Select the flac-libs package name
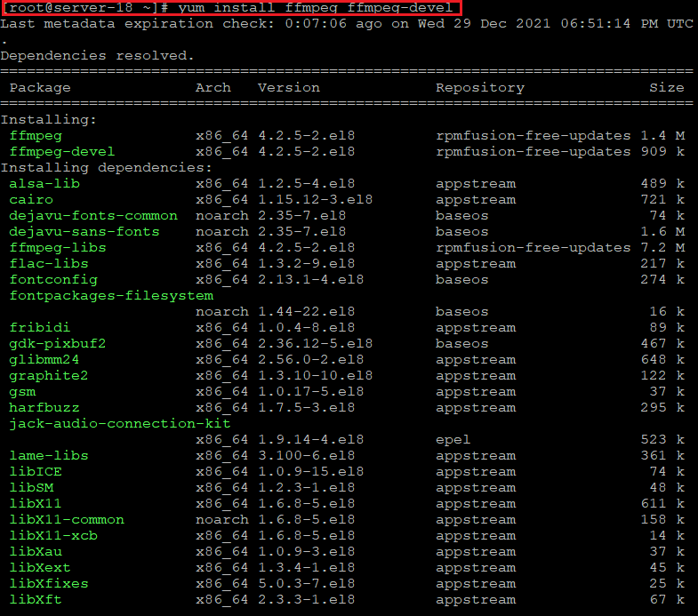Image resolution: width=698 pixels, height=616 pixels. pyautogui.click(x=49, y=264)
